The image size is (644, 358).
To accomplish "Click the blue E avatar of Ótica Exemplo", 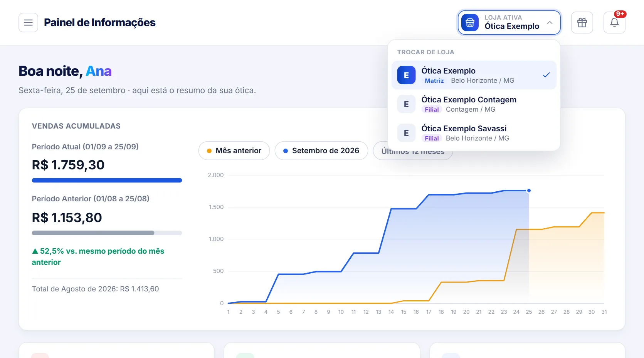I will 406,75.
